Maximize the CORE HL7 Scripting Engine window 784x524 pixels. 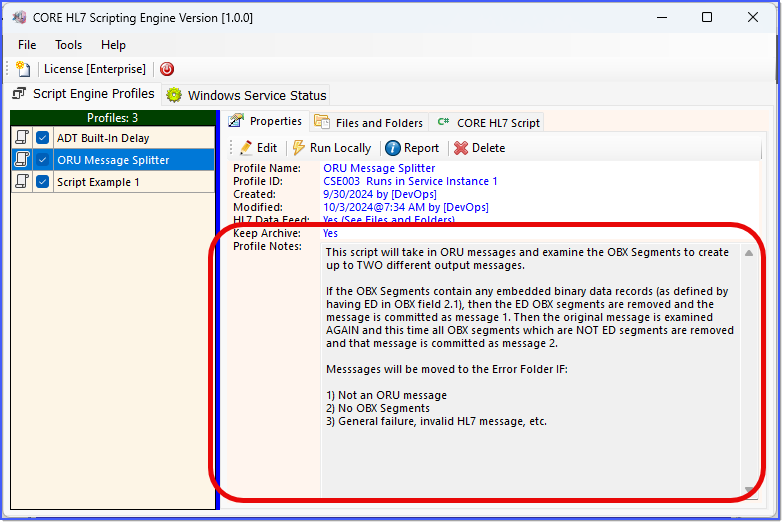tap(707, 18)
